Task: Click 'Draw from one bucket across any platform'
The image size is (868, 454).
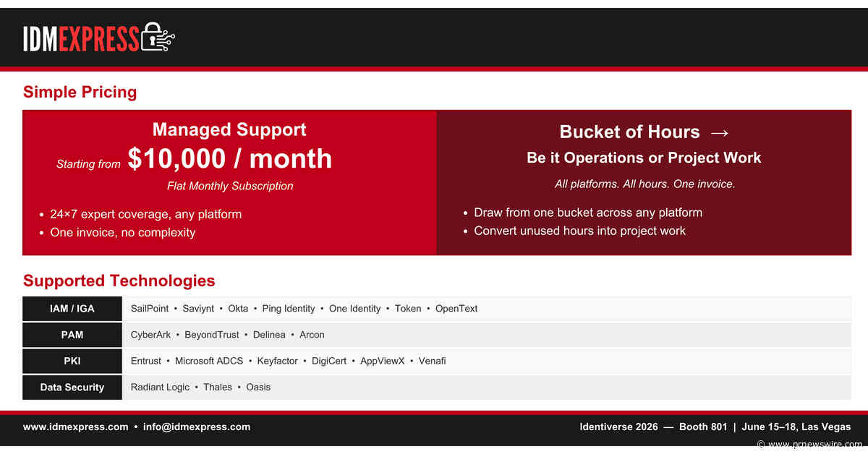Action: [588, 213]
